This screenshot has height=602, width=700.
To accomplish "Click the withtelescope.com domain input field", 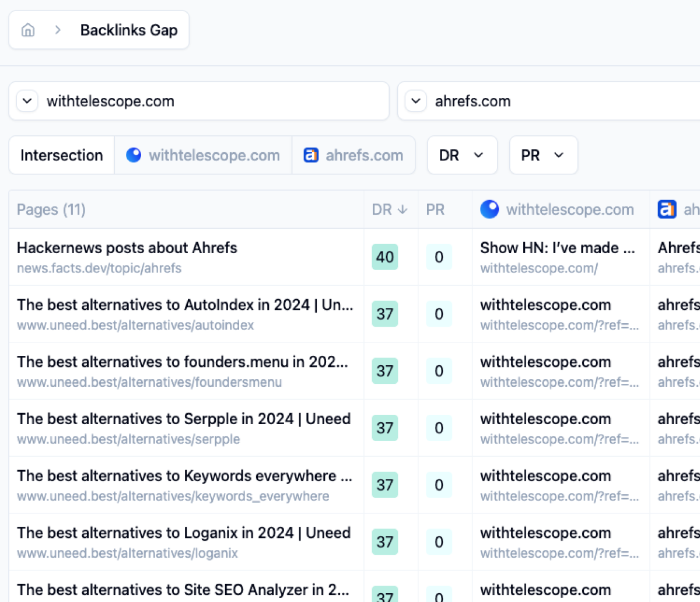I will click(210, 101).
